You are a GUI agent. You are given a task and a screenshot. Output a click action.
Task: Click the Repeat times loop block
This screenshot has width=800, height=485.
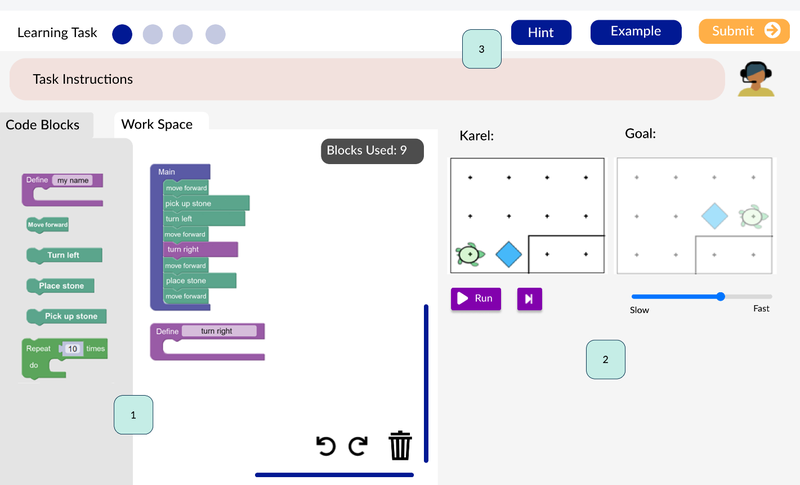click(42, 350)
